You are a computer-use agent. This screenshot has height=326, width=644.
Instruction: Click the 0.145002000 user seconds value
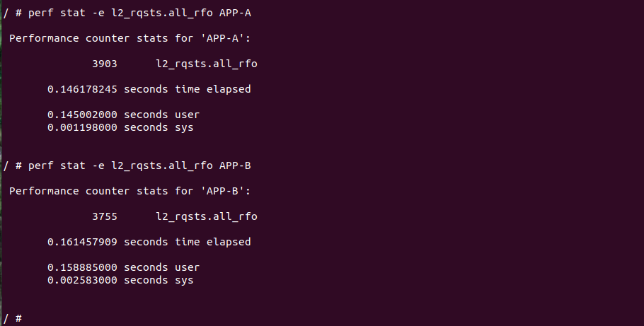pos(82,115)
